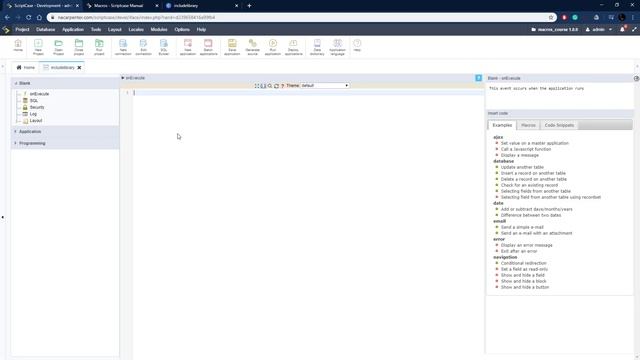The height and width of the screenshot is (360, 640).
Task: Click the notifications bell icon
Action: pyautogui.click(x=622, y=29)
